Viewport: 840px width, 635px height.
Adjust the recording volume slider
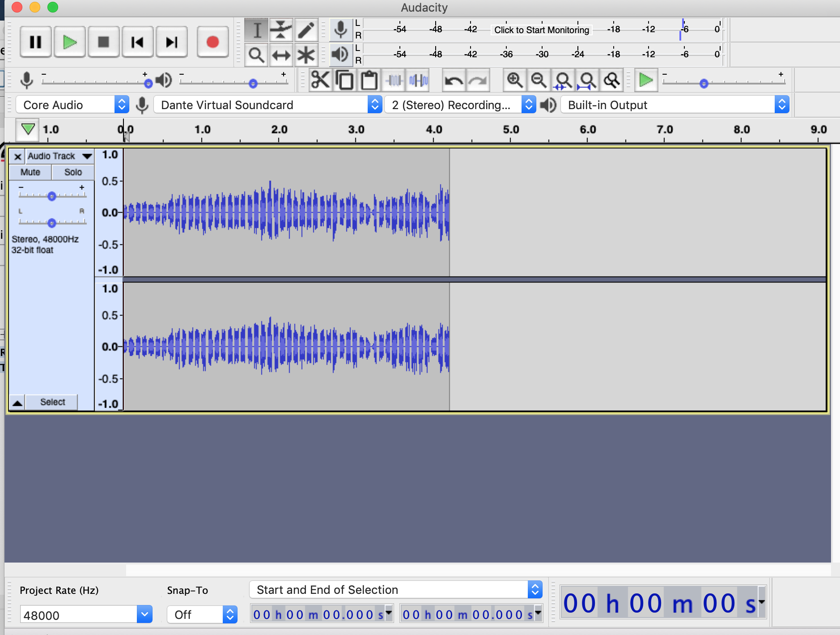pos(148,83)
